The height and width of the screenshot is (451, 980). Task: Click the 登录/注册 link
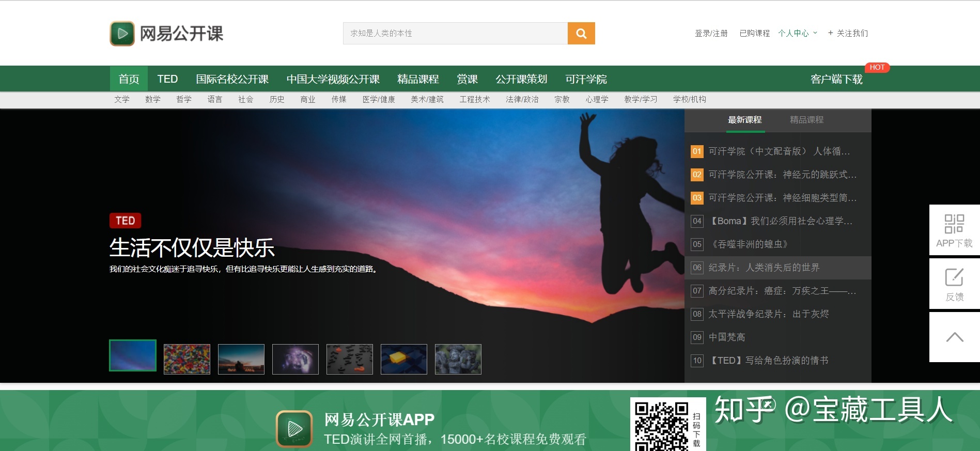point(711,34)
